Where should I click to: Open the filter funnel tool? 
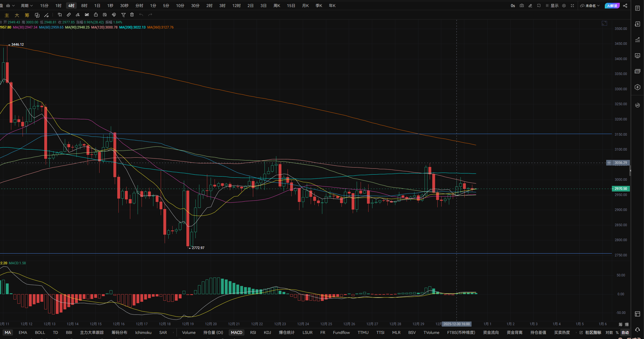click(x=123, y=15)
